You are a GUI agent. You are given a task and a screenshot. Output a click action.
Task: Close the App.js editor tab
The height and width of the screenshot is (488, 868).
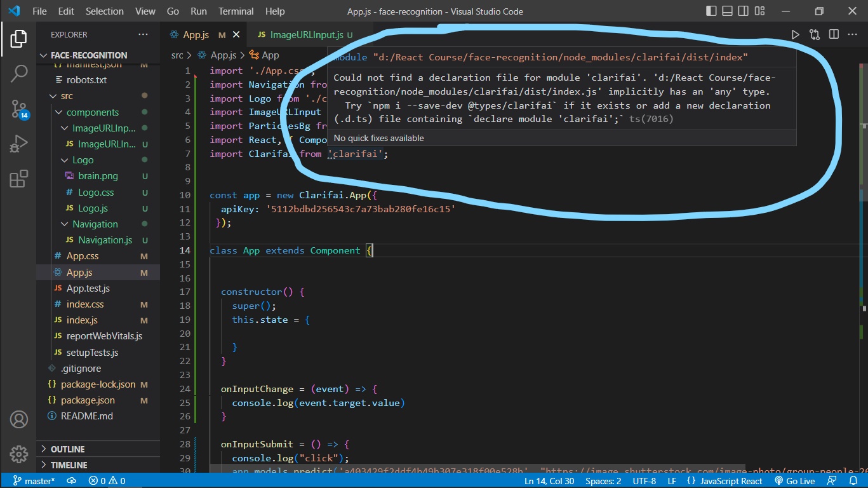click(237, 35)
